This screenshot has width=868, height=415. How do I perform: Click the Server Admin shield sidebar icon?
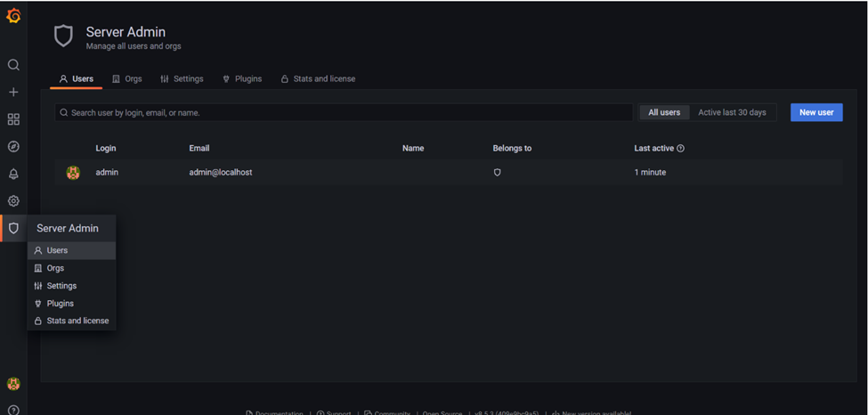pos(14,228)
